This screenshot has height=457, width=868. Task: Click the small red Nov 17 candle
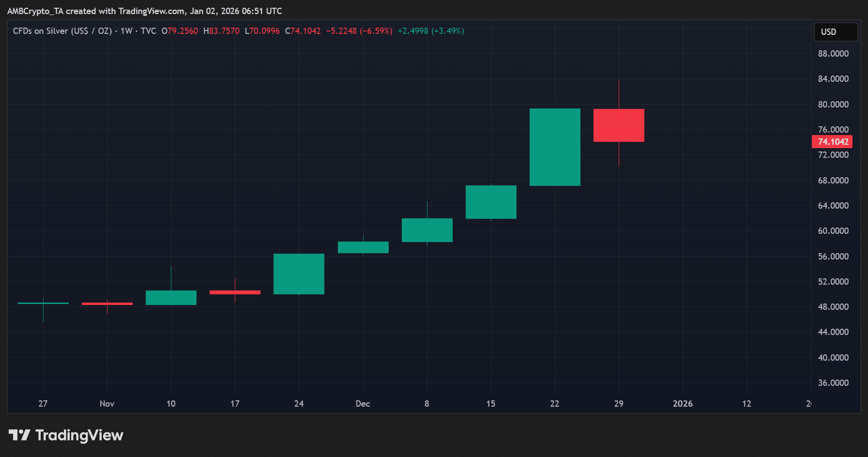pos(235,292)
